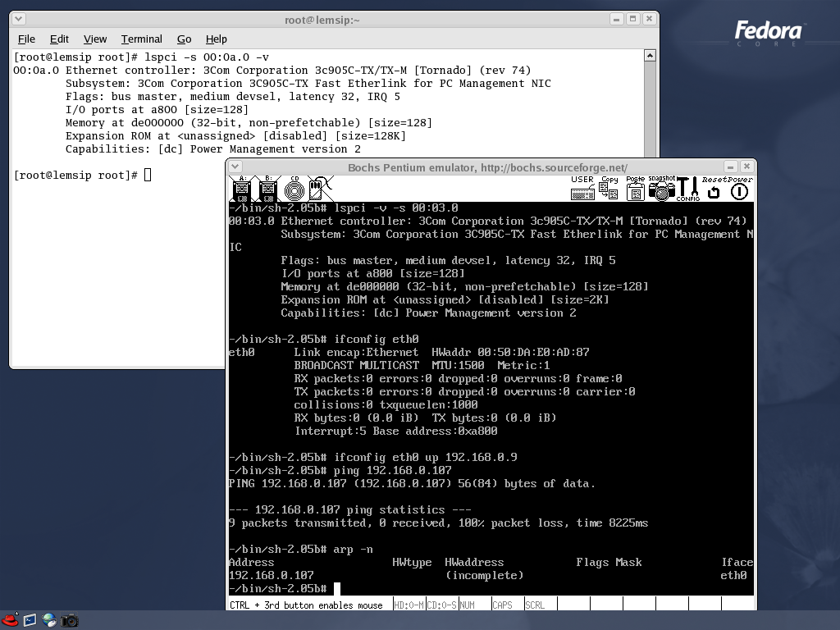The height and width of the screenshot is (630, 840).
Task: Click the root@lemsip:~ title bar text
Action: 322,20
